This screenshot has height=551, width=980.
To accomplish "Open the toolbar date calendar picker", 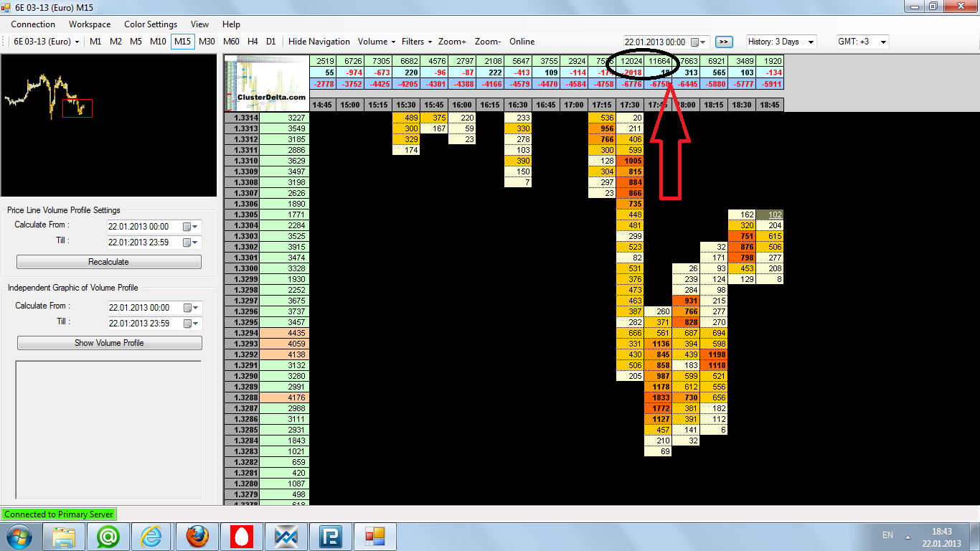I will [699, 42].
